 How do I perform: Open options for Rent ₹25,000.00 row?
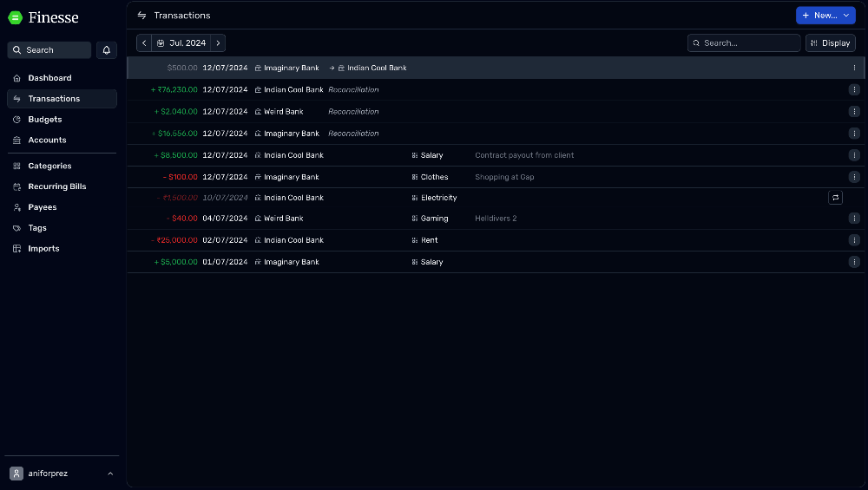click(854, 240)
